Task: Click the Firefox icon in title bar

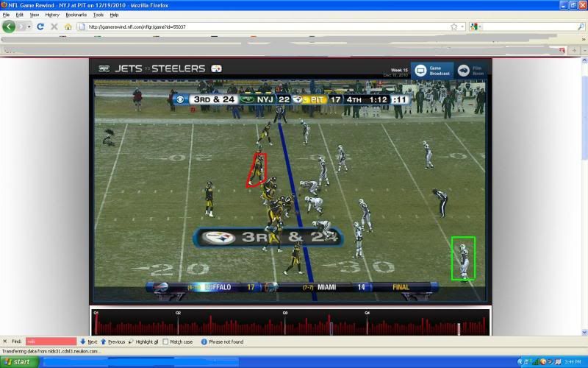Action: (x=4, y=5)
